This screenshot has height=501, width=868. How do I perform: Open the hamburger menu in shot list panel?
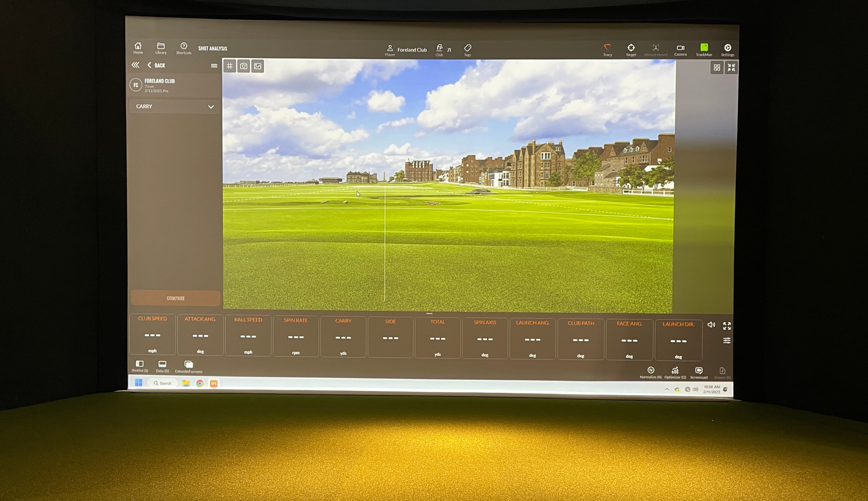[x=214, y=66]
